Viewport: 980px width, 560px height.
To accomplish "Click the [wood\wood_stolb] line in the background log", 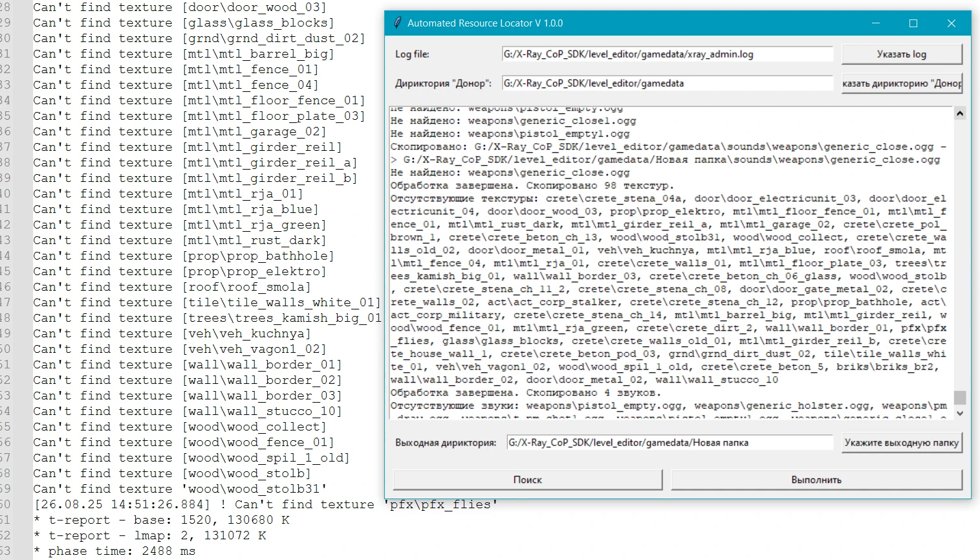I will (x=172, y=474).
